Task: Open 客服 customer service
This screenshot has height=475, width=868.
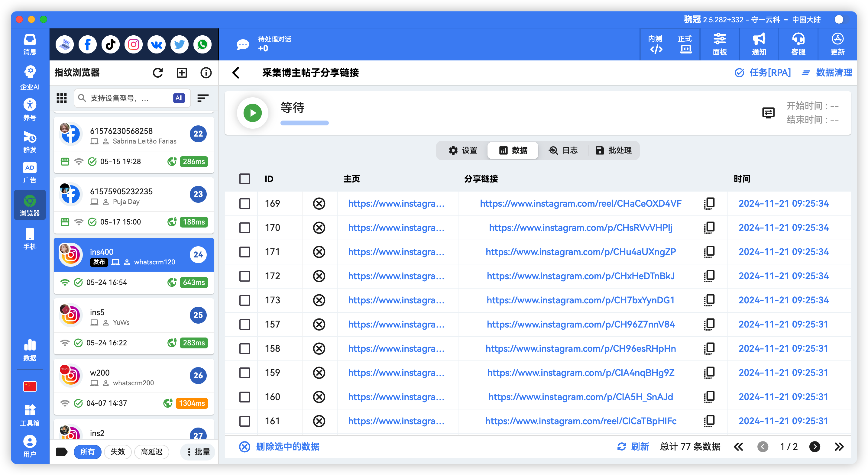Action: [798, 44]
